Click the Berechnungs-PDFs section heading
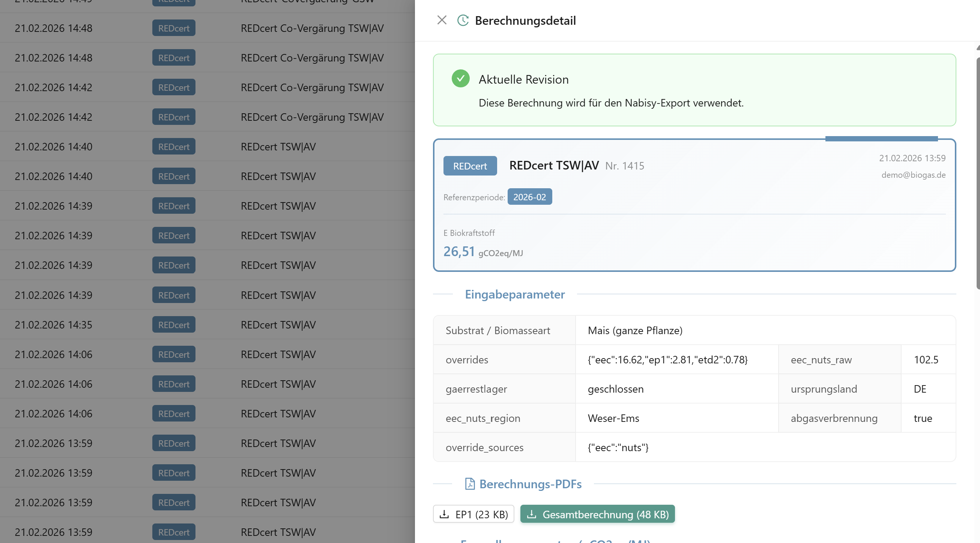 tap(530, 484)
